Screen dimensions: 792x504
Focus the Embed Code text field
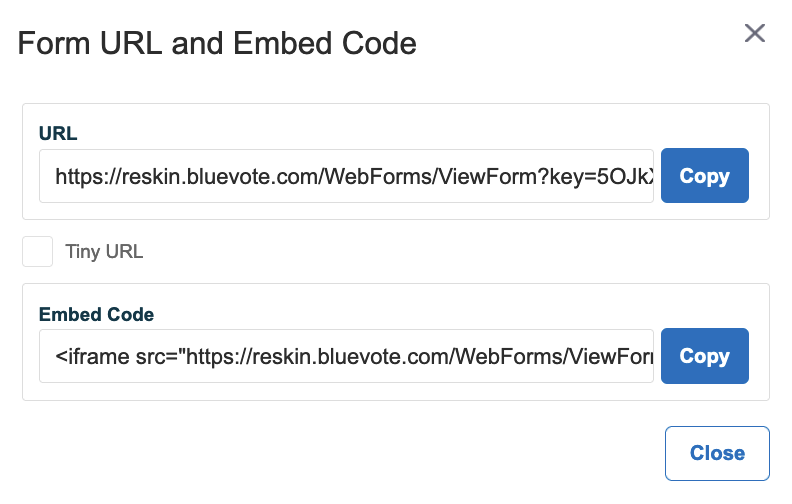click(x=346, y=356)
